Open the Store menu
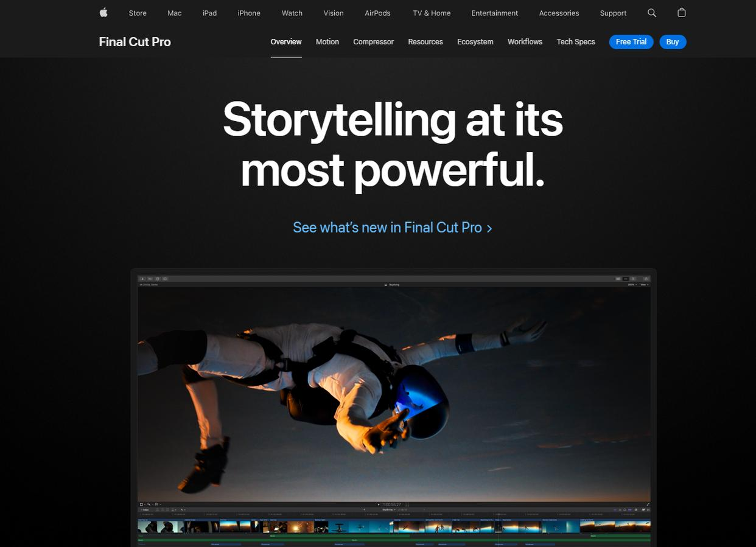The width and height of the screenshot is (756, 547). [x=138, y=13]
